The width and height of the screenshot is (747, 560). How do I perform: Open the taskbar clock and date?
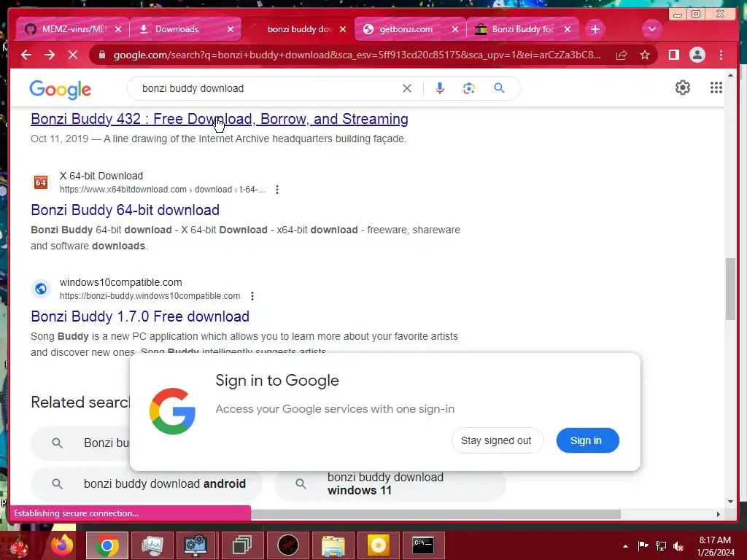[715, 546]
